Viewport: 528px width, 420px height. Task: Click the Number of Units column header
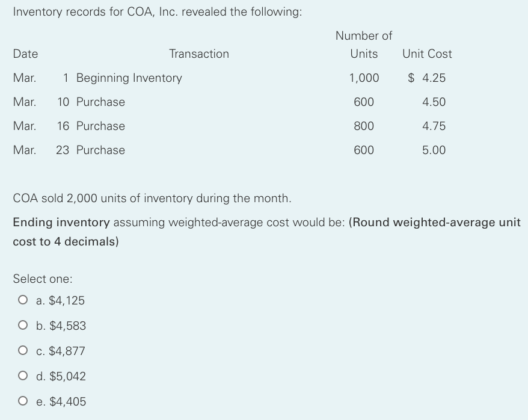(x=364, y=45)
